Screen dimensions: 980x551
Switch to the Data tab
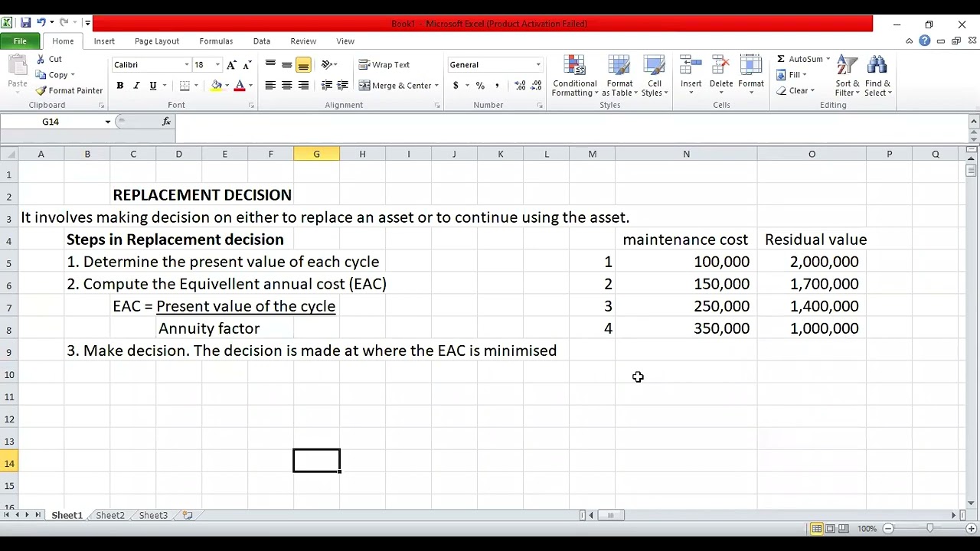[x=262, y=41]
